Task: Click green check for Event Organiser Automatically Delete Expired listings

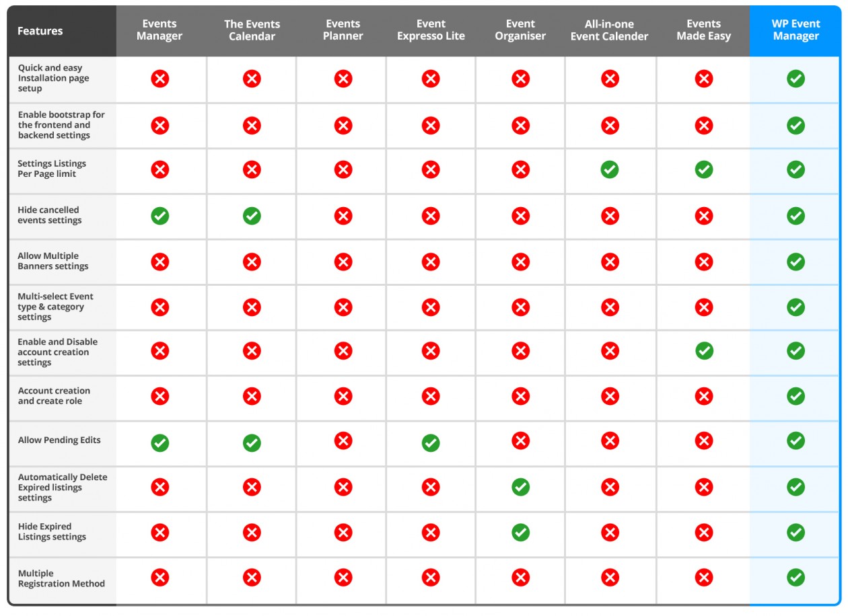Action: (x=520, y=487)
